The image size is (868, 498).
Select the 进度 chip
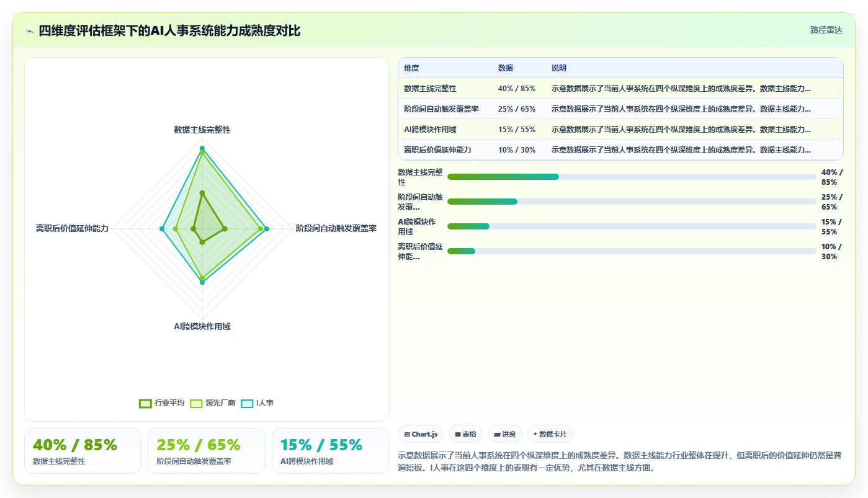click(x=505, y=434)
